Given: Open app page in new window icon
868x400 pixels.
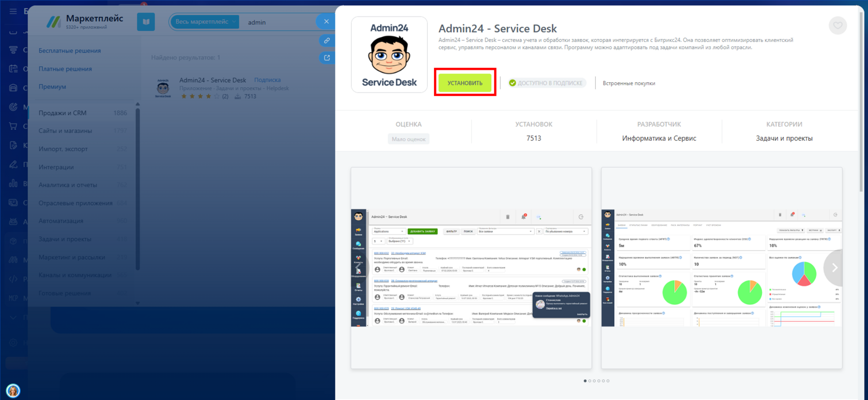Looking at the screenshot, I should (x=327, y=58).
